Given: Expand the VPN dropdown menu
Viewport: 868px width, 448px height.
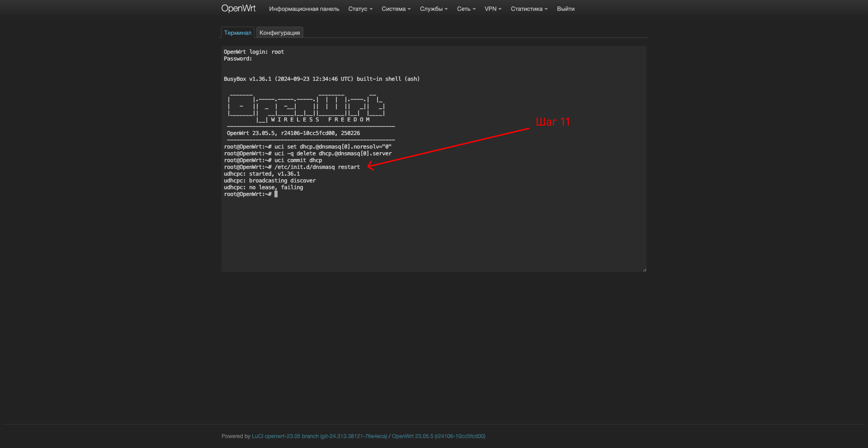Looking at the screenshot, I should point(493,9).
